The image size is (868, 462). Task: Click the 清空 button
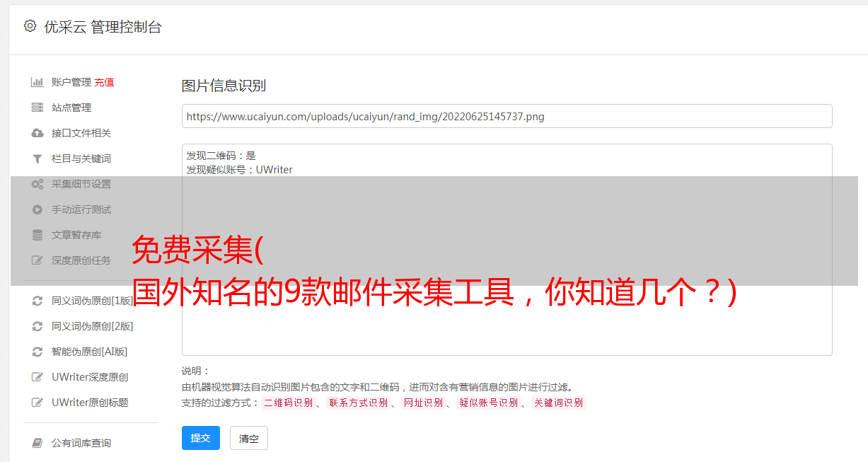(x=249, y=438)
